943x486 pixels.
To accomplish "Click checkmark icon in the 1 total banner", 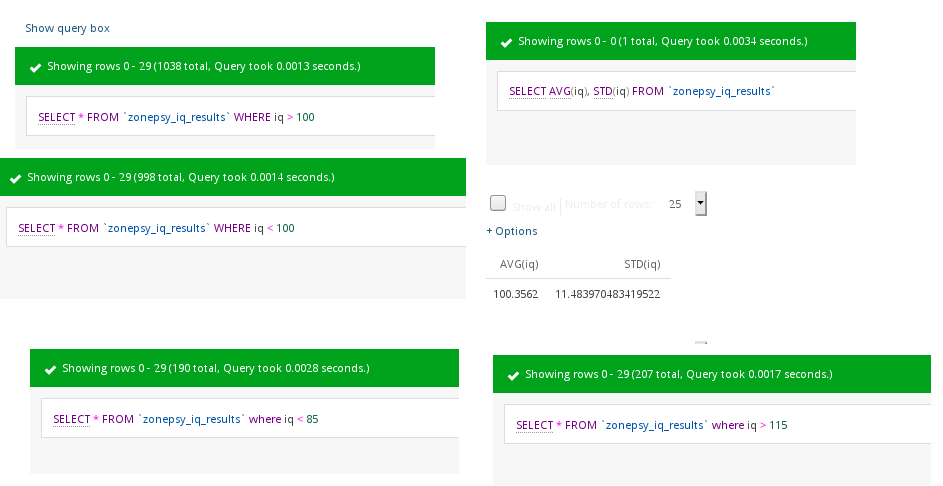I will 506,42.
